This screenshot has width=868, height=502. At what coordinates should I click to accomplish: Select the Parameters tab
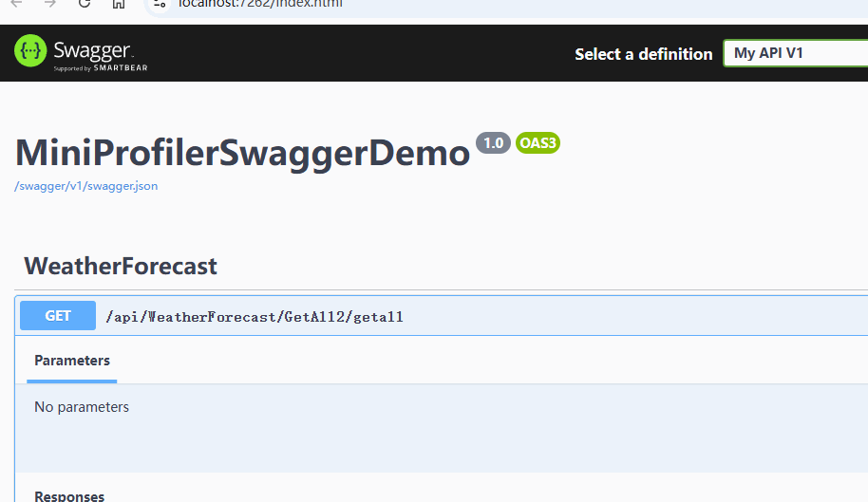(x=72, y=361)
